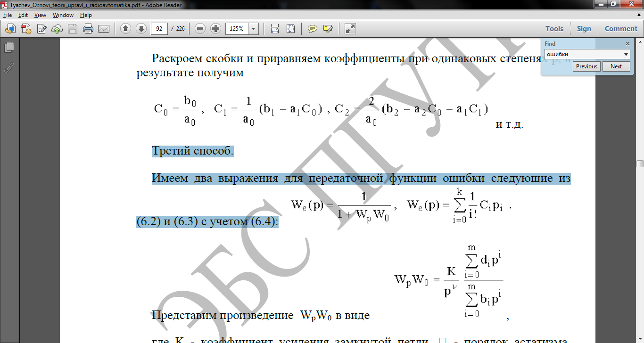Click the page number field showing 92

coord(159,29)
